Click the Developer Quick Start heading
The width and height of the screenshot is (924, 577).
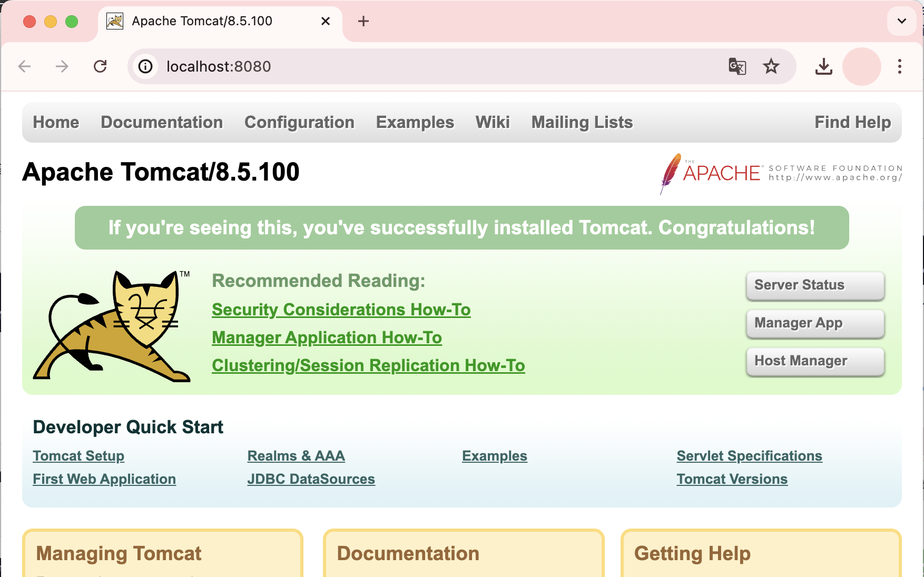(128, 427)
